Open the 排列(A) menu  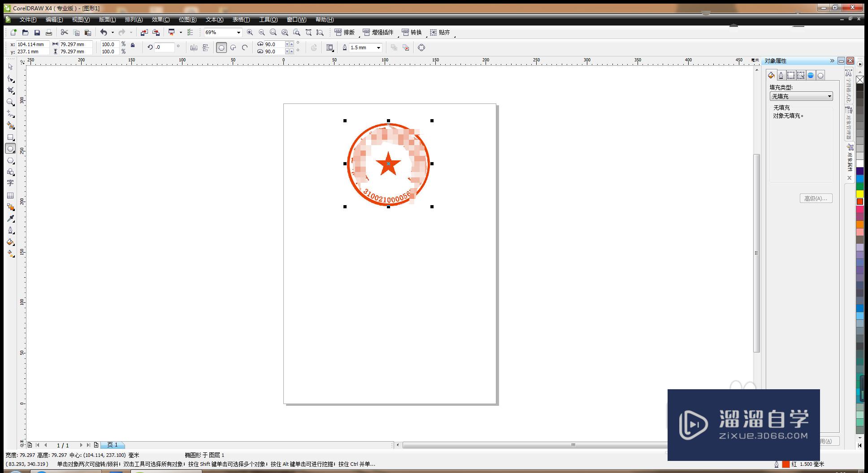click(x=134, y=20)
